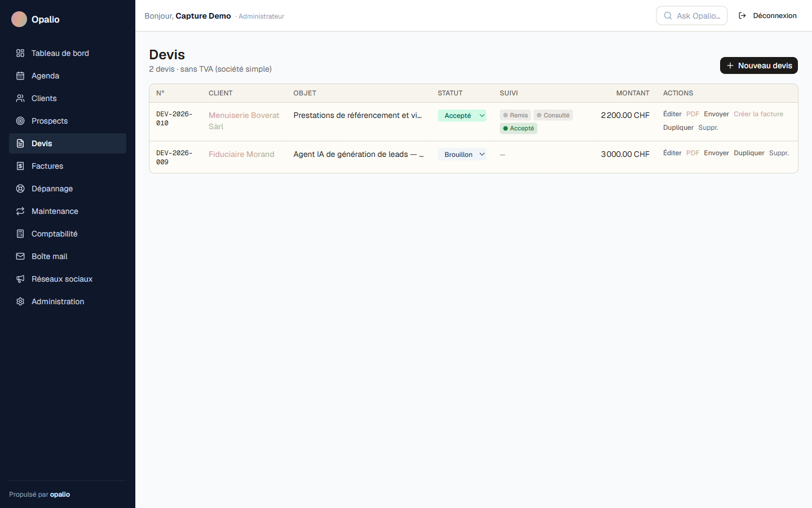
Task: Click the Consulté tracking badge
Action: tap(553, 115)
